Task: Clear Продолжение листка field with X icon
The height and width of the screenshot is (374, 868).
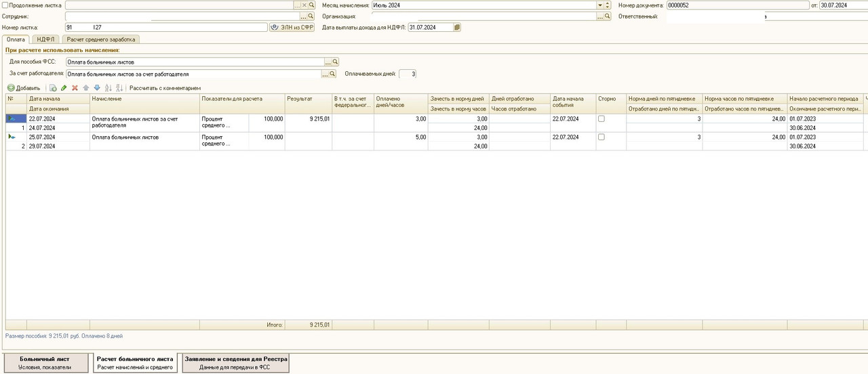Action: [x=304, y=5]
